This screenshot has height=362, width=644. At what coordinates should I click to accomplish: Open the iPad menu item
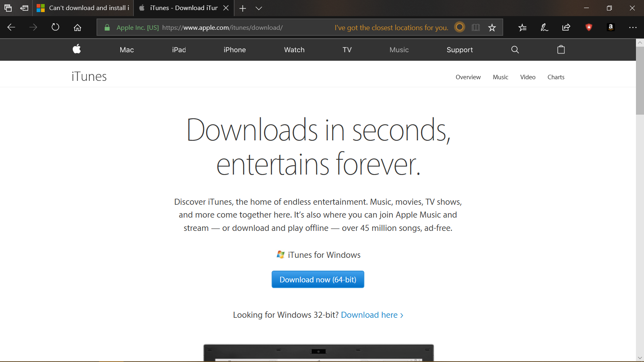pos(179,50)
